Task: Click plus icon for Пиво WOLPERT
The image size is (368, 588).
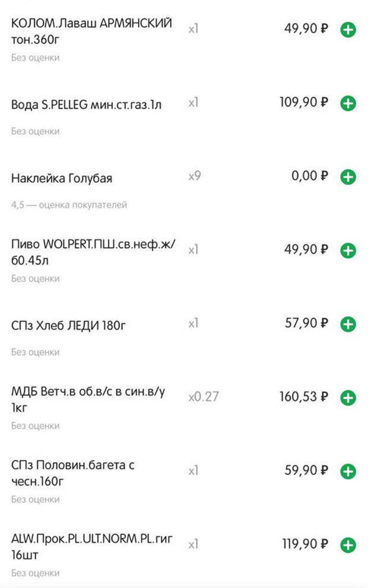Action: pos(348,251)
